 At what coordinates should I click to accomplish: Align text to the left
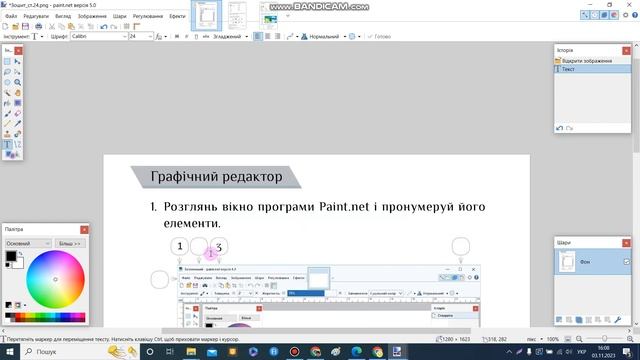pyautogui.click(x=258, y=36)
